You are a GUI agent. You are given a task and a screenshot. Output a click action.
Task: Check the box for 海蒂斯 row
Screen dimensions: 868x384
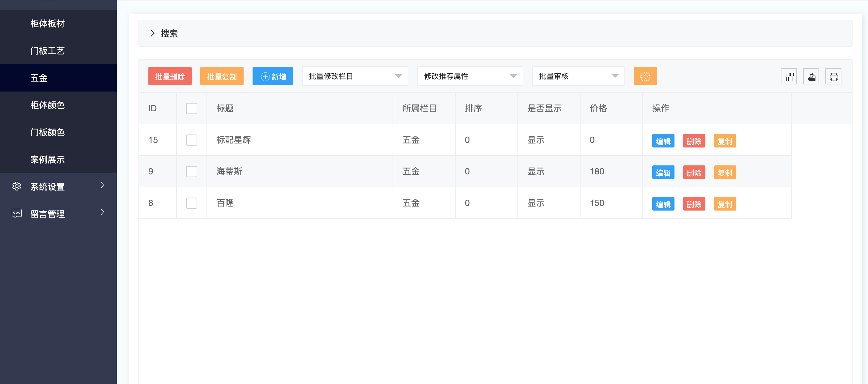(x=191, y=171)
